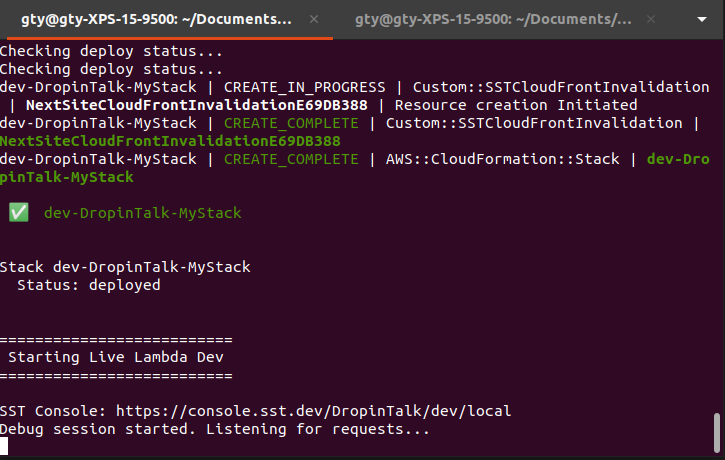Switch to the second gty@gty-XPS-15-9500 tab
725x460 pixels.
[x=493, y=19]
